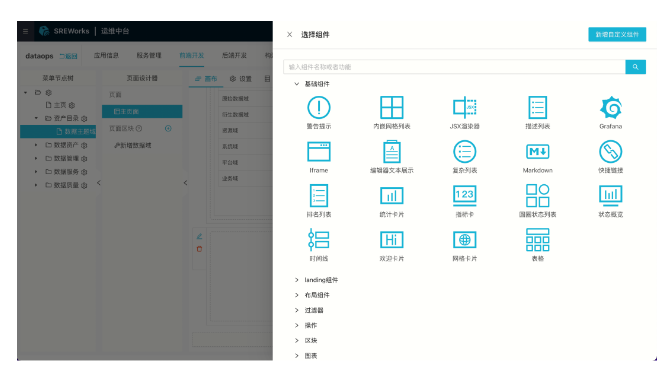Collapse the 资产目录 tree folder arrow

click(x=36, y=118)
